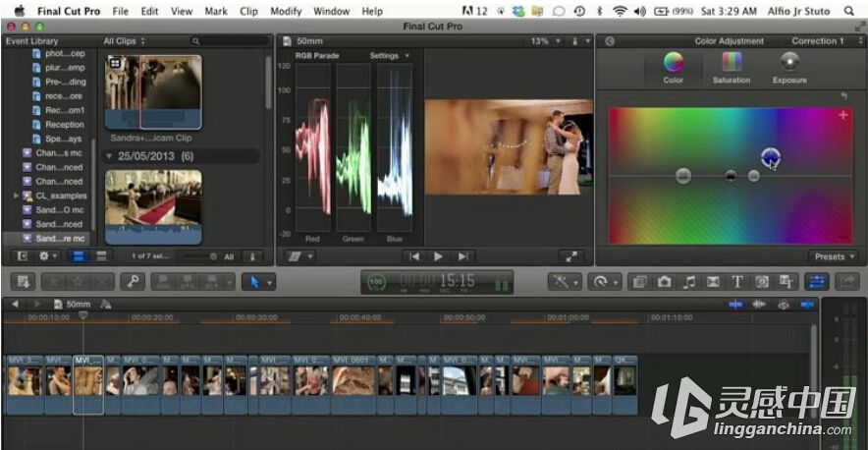Screen dimensions: 868x450
Task: Open the Presets dropdown
Action: [833, 256]
